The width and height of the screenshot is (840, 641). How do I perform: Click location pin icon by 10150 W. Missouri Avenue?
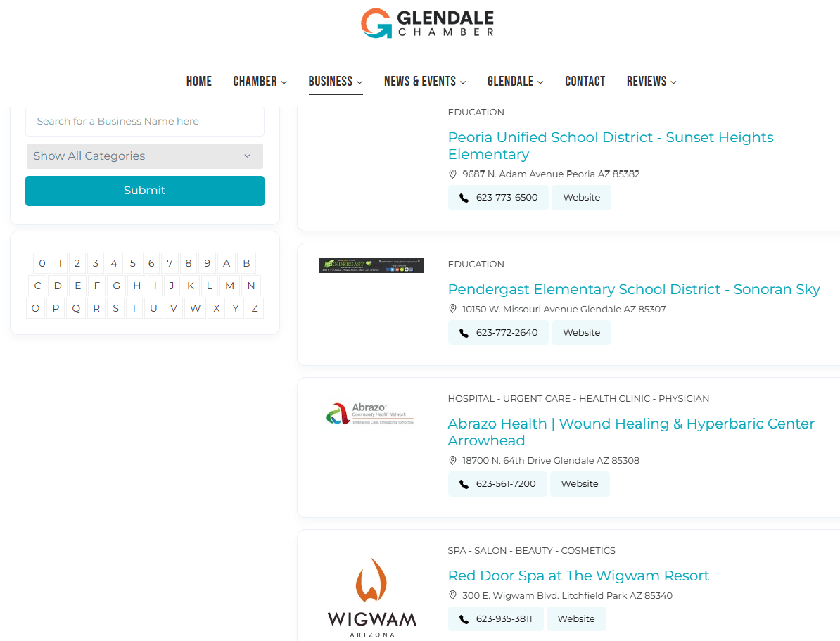(x=452, y=309)
